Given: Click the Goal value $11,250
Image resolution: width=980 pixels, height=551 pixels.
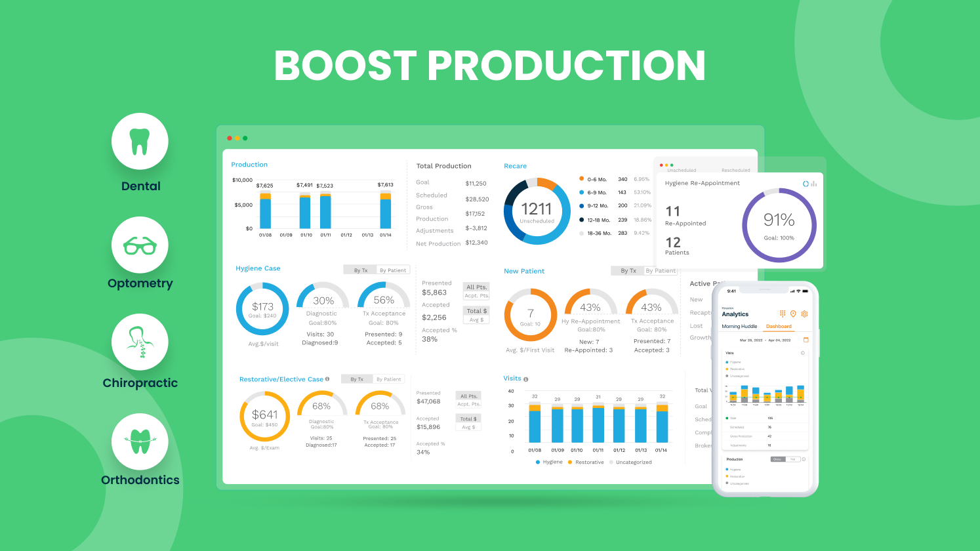Looking at the screenshot, I should (x=476, y=184).
